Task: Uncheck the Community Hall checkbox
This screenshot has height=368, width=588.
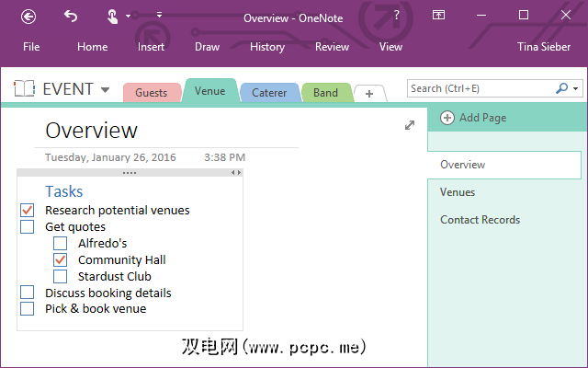Action: pos(60,259)
